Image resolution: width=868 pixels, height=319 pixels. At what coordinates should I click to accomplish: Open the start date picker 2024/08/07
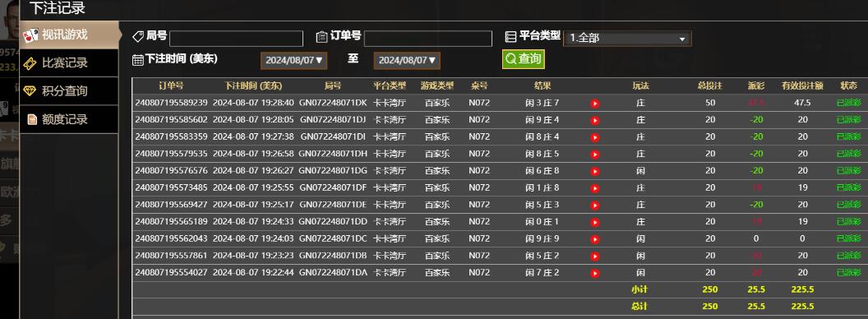click(x=294, y=60)
